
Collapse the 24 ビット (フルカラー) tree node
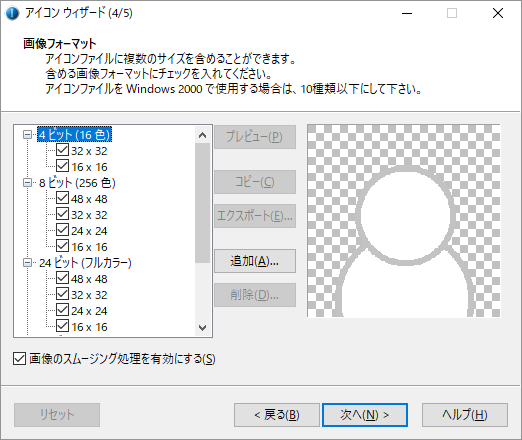click(x=27, y=263)
